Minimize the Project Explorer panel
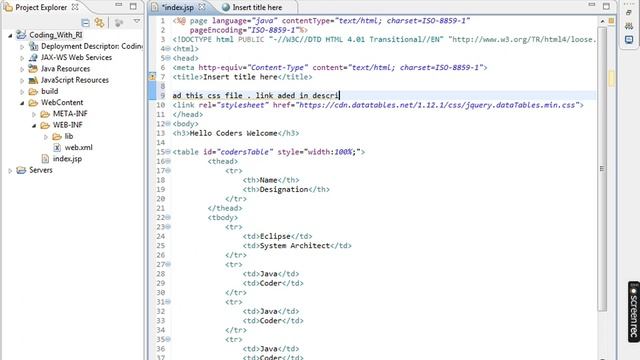 118,5
